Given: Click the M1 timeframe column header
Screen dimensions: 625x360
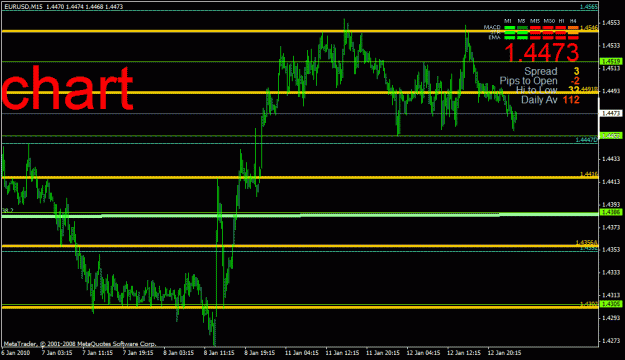Looking at the screenshot, I should (x=508, y=21).
